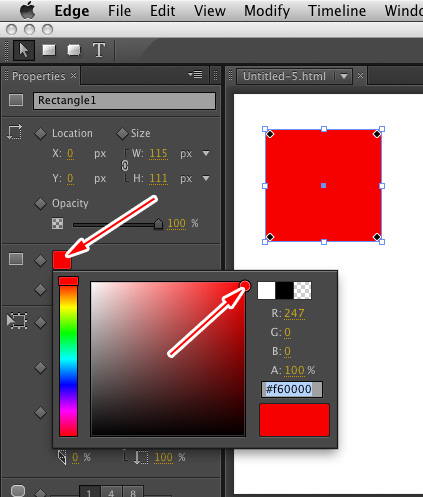The width and height of the screenshot is (423, 497).
Task: Open the Timeline menu
Action: coord(337,11)
